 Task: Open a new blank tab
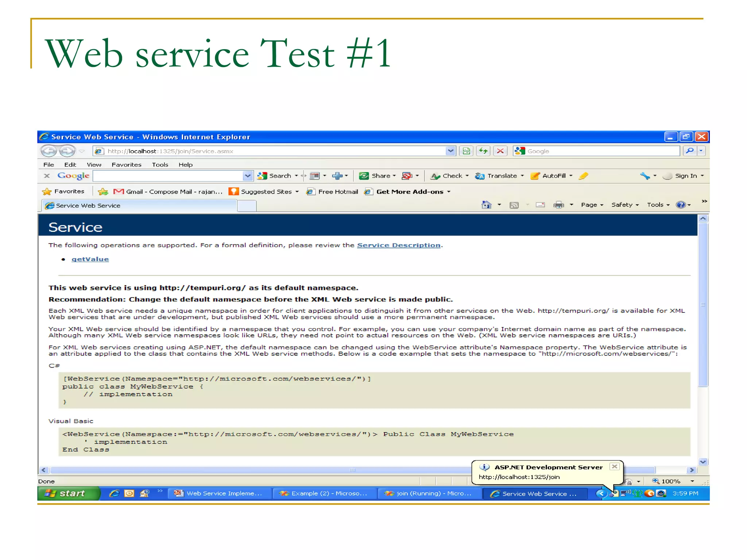point(247,206)
